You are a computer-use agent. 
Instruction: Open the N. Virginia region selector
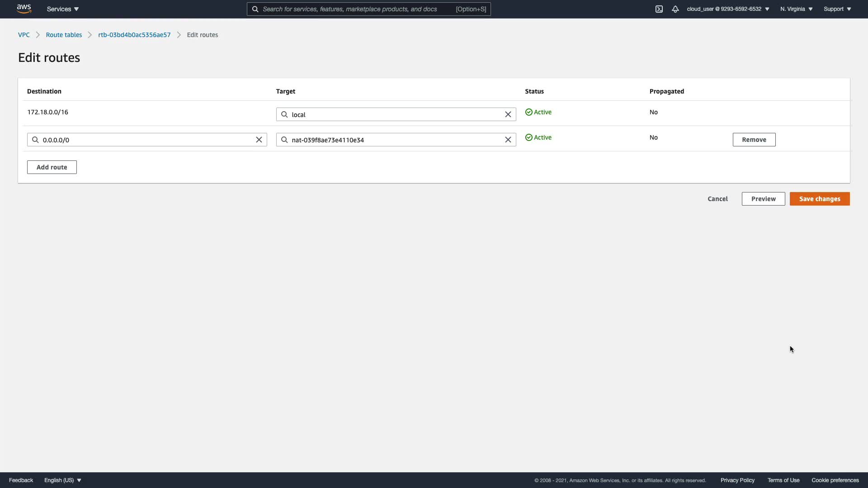pos(796,9)
